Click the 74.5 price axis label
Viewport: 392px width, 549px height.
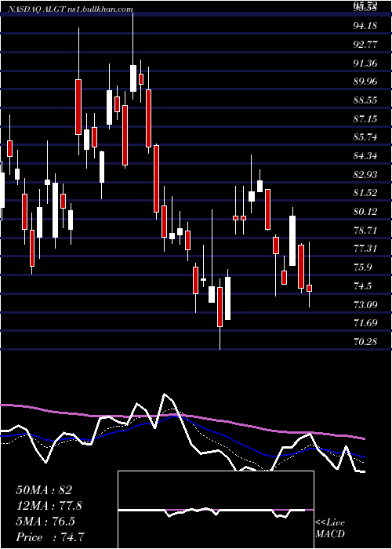tap(362, 287)
